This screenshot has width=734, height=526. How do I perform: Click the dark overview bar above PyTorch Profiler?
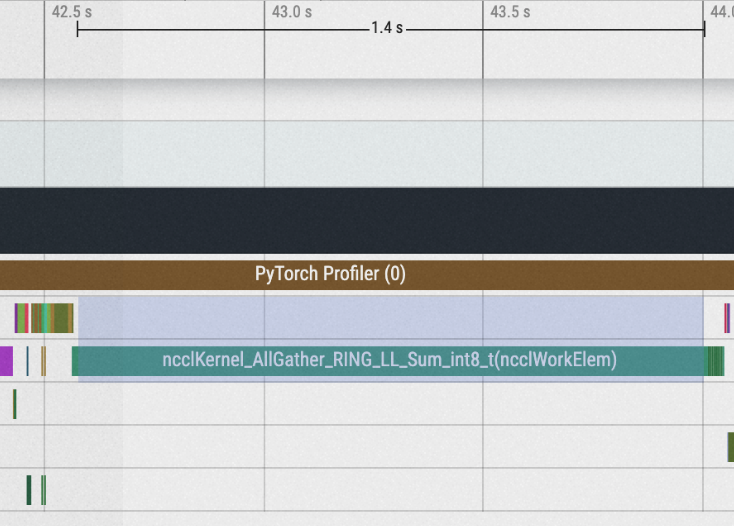(367, 221)
